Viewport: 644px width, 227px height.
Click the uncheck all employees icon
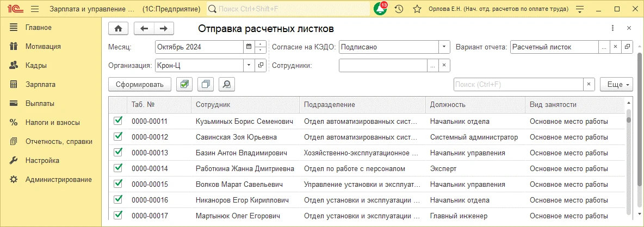tap(206, 84)
